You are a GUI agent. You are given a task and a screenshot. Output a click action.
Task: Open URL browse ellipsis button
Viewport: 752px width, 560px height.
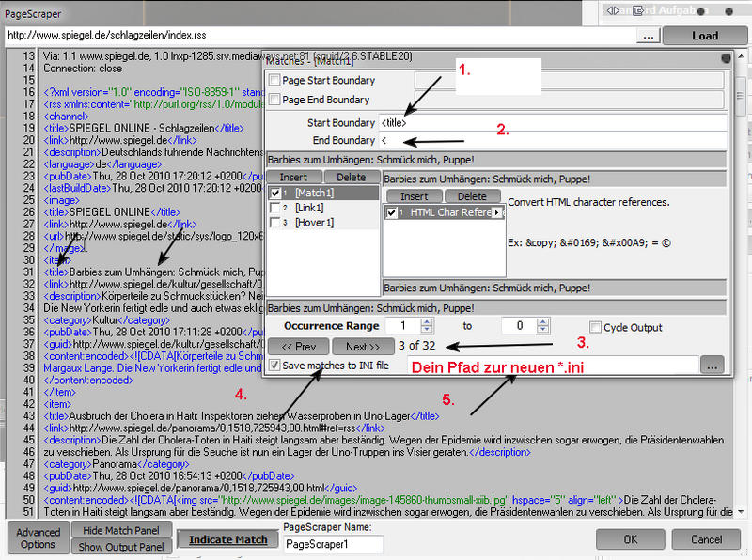tap(648, 36)
